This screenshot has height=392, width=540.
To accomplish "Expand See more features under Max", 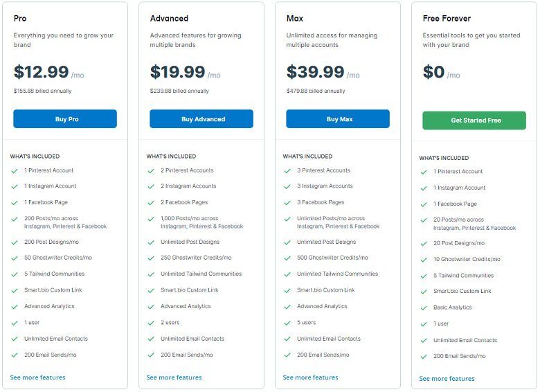I will pyautogui.click(x=310, y=377).
